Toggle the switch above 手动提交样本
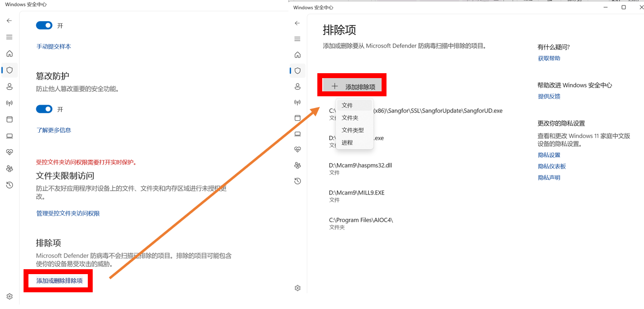Viewport: 644px width, 309px height. click(44, 26)
